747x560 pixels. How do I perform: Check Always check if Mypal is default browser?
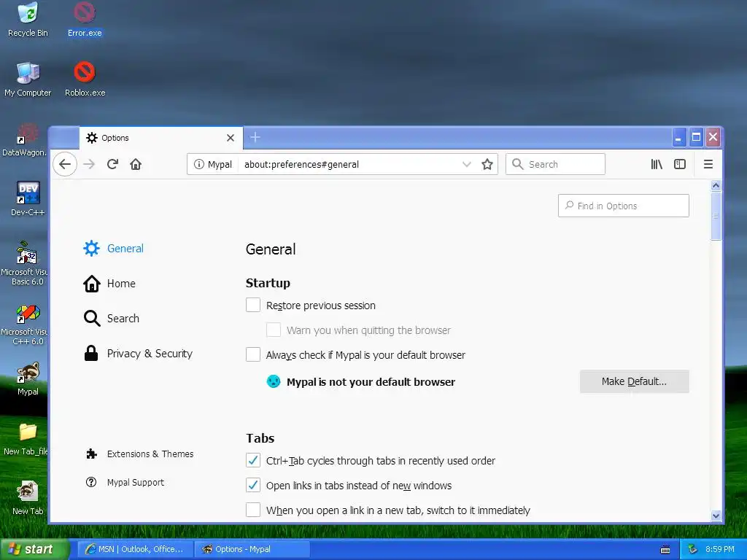pos(253,354)
